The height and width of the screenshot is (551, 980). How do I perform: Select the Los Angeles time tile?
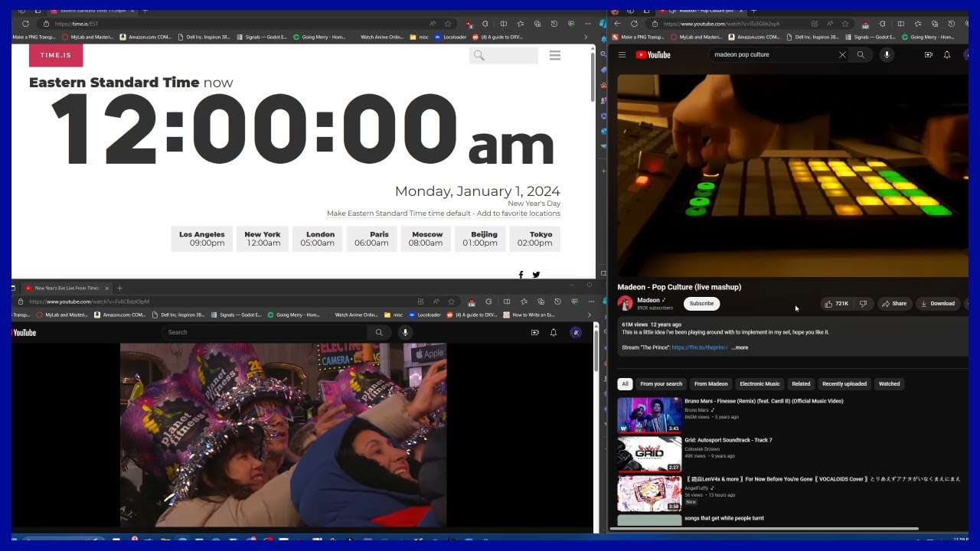point(202,239)
